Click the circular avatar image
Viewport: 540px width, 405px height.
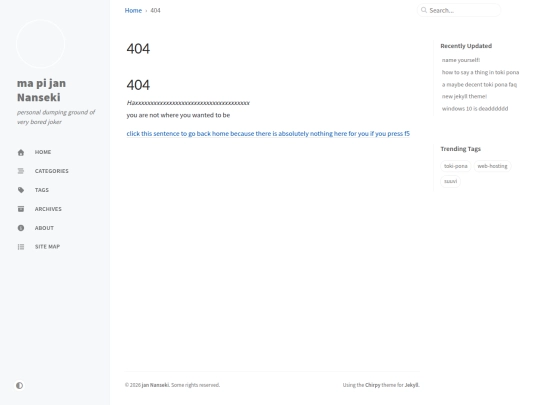pos(40,44)
